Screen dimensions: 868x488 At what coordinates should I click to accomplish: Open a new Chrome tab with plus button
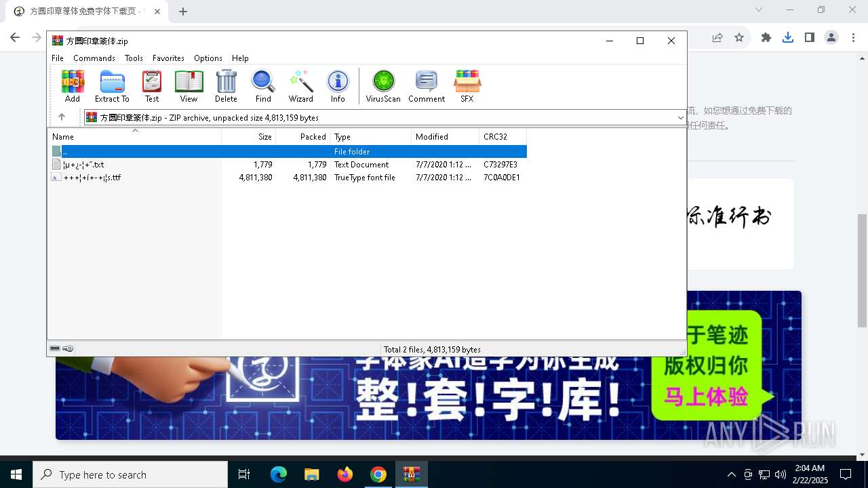(183, 12)
